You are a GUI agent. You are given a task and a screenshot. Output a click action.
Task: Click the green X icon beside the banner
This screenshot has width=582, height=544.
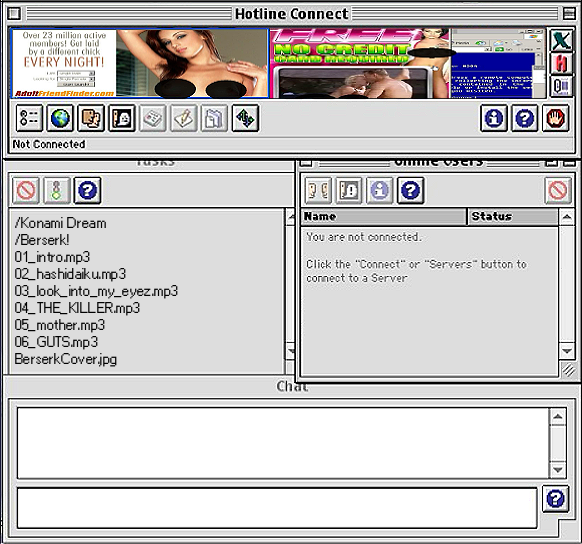point(561,40)
